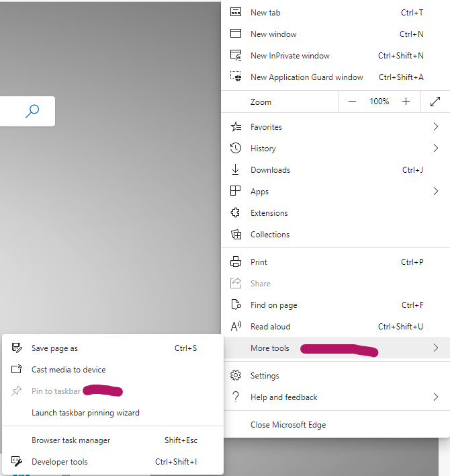Click the Ctrl+T shortcut text
This screenshot has width=450, height=476.
coord(412,13)
